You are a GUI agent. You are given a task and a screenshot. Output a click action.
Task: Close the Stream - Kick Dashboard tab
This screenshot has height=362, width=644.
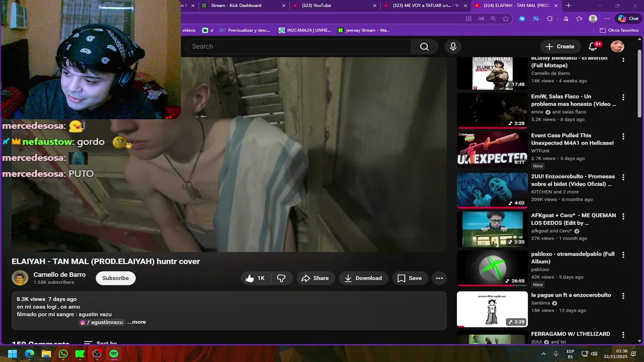pyautogui.click(x=284, y=6)
